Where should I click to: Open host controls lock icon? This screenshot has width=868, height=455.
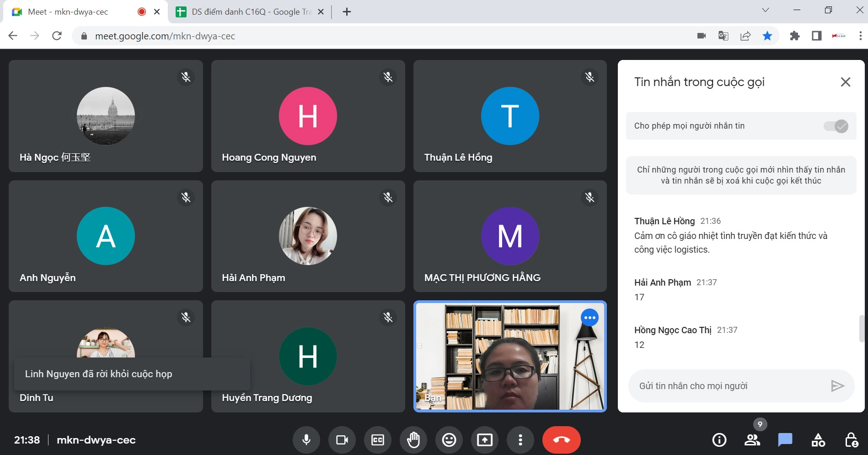(851, 440)
